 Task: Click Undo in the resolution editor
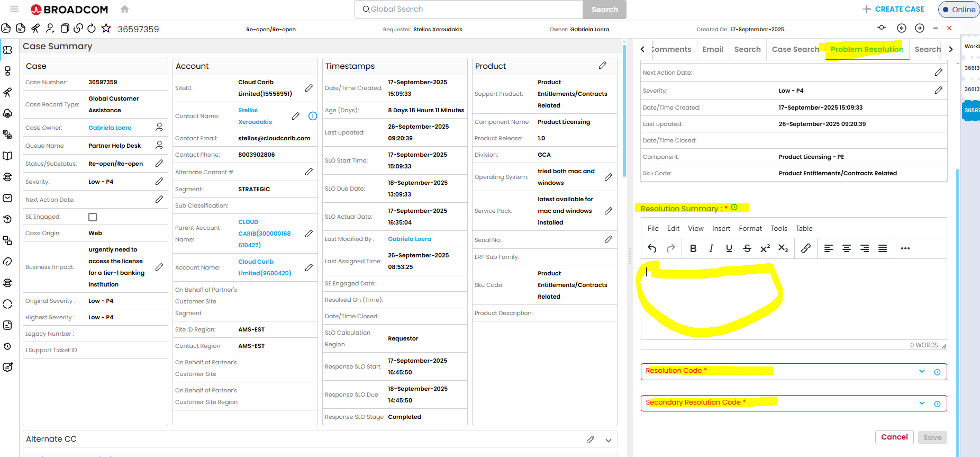(652, 248)
